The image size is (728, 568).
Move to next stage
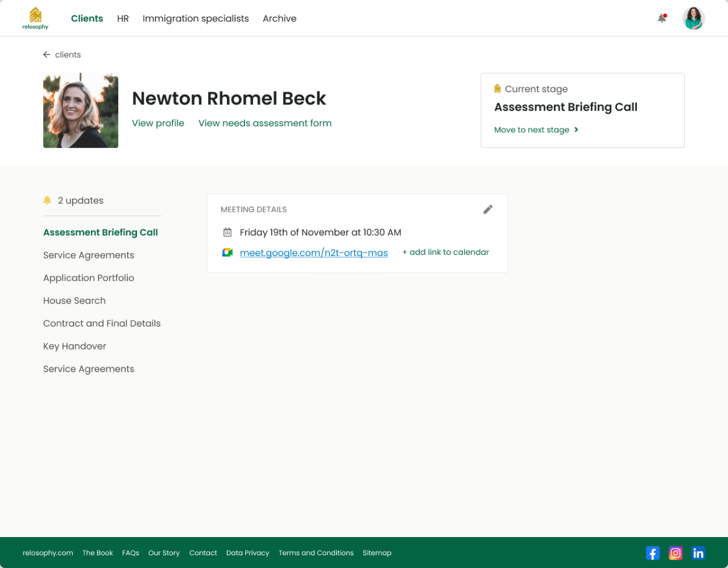(x=536, y=130)
